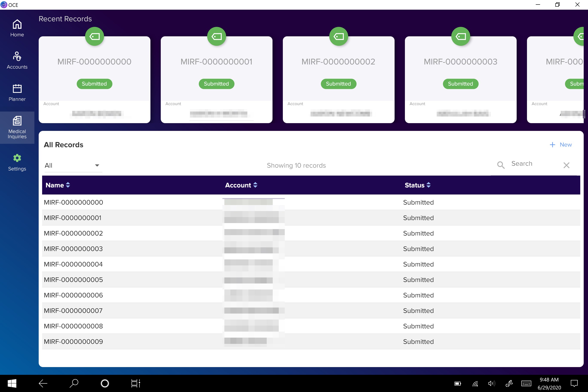Clear the search using the X icon
The width and height of the screenshot is (588, 392).
click(567, 165)
